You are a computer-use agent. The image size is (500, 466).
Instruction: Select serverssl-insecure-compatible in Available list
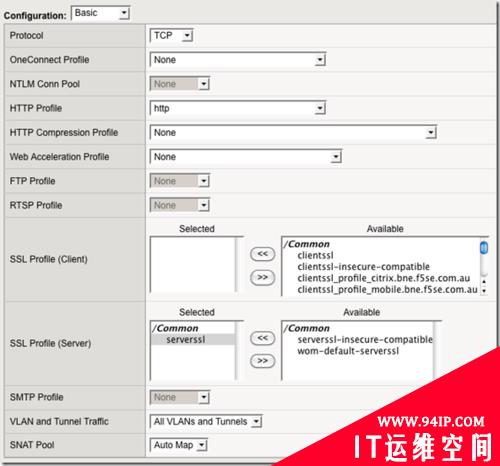(365, 340)
